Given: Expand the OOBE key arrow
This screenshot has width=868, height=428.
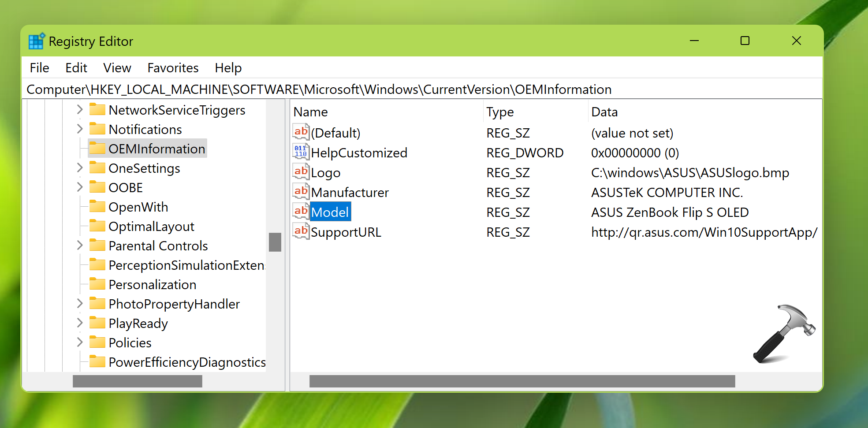Looking at the screenshot, I should point(80,187).
